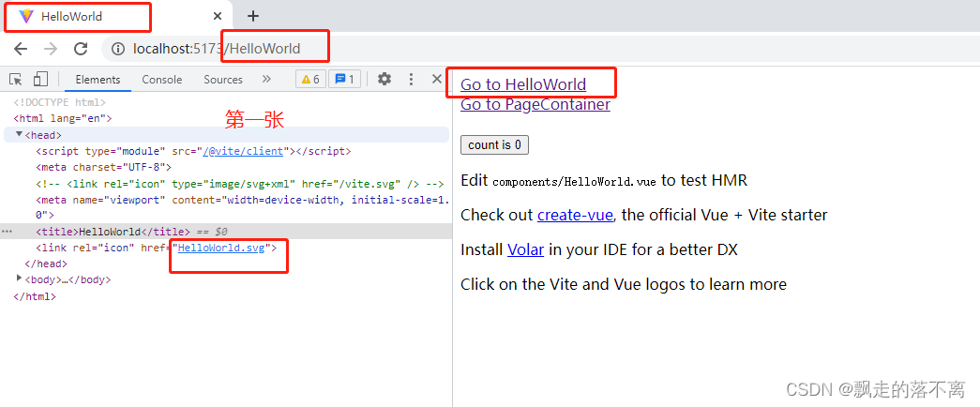Click the components/HelloWorld.vue code text
980x407 pixels.
[x=574, y=182]
